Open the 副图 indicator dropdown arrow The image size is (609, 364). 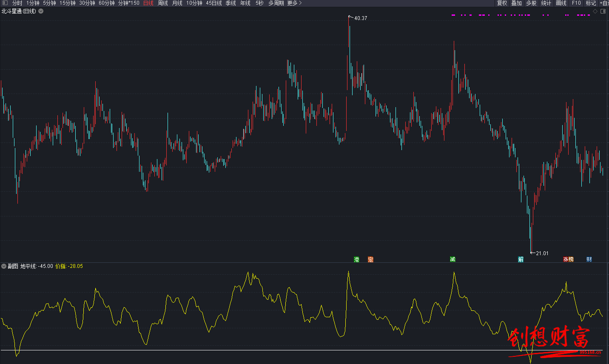4,266
